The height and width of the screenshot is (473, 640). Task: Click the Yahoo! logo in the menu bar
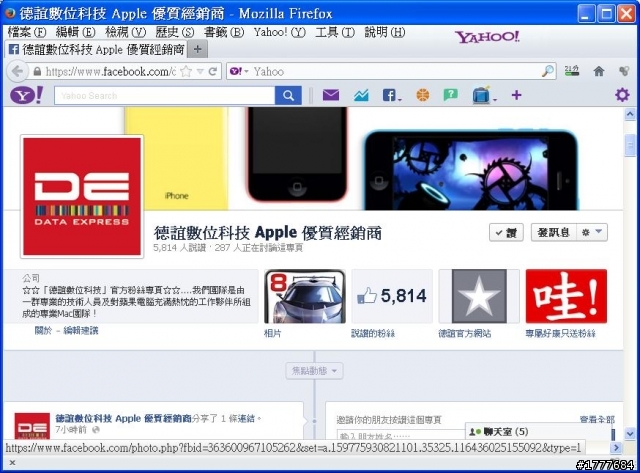point(487,37)
